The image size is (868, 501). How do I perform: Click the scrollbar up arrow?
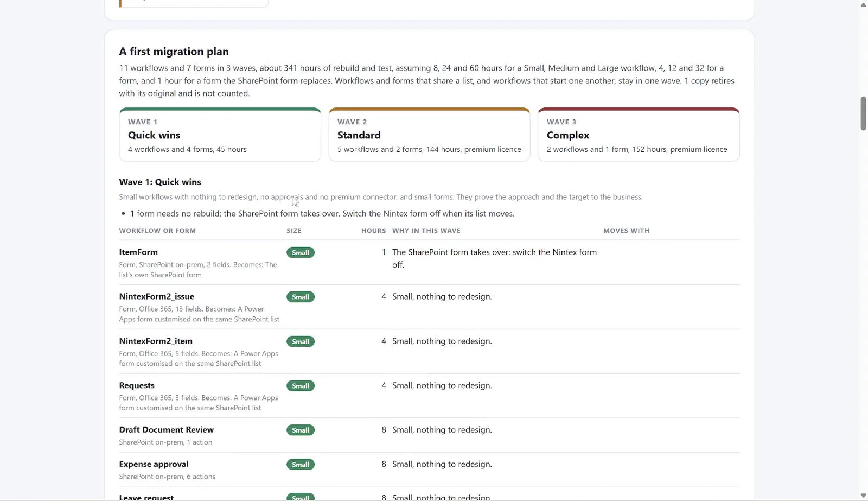coord(863,4)
